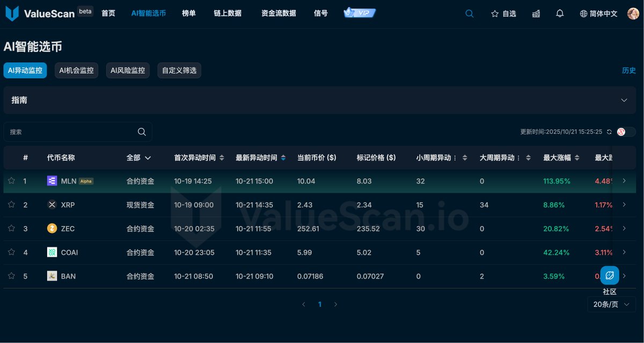The height and width of the screenshot is (343, 644).
Task: Open the 自选 watchlist button
Action: point(503,14)
